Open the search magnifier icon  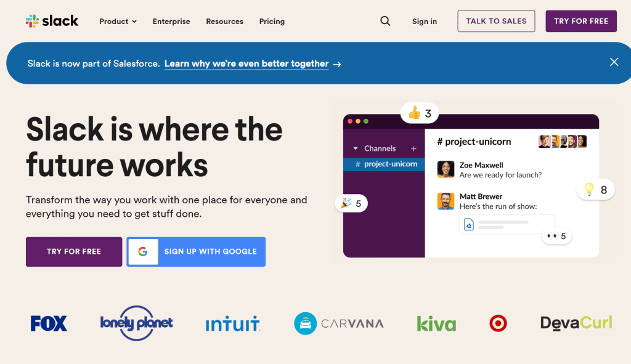[x=385, y=21]
